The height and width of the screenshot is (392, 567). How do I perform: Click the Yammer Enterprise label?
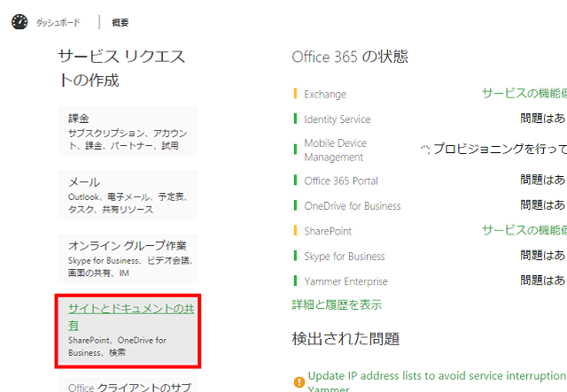346,281
